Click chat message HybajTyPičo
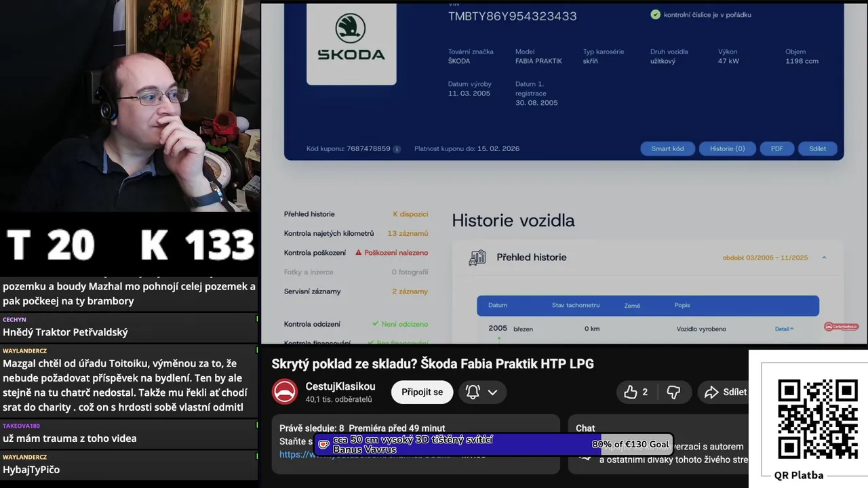The height and width of the screenshot is (488, 868). coord(31,470)
